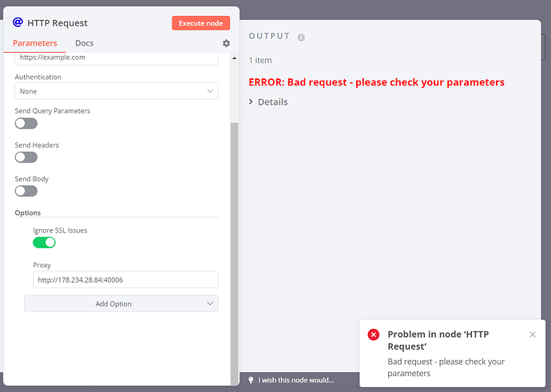Viewport: 551px width, 392px height.
Task: Click the 'Options' section heading
Action: pyautogui.click(x=28, y=213)
